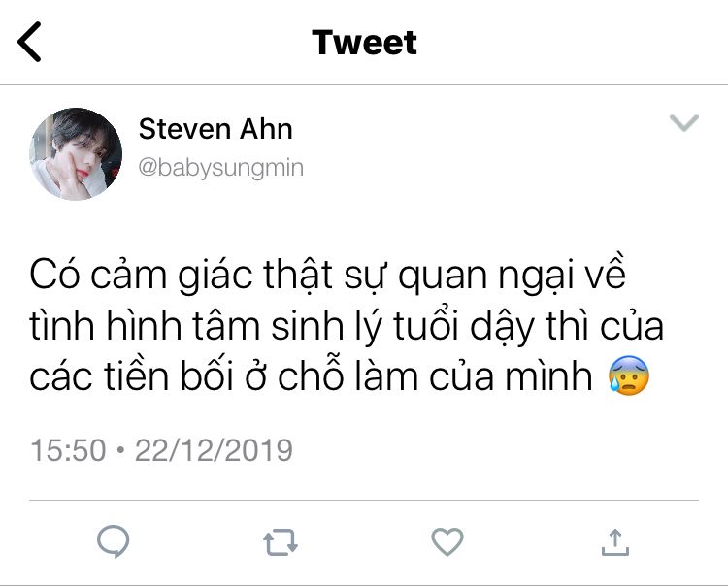
Task: Like the tweet with heart icon
Action: coord(447,541)
